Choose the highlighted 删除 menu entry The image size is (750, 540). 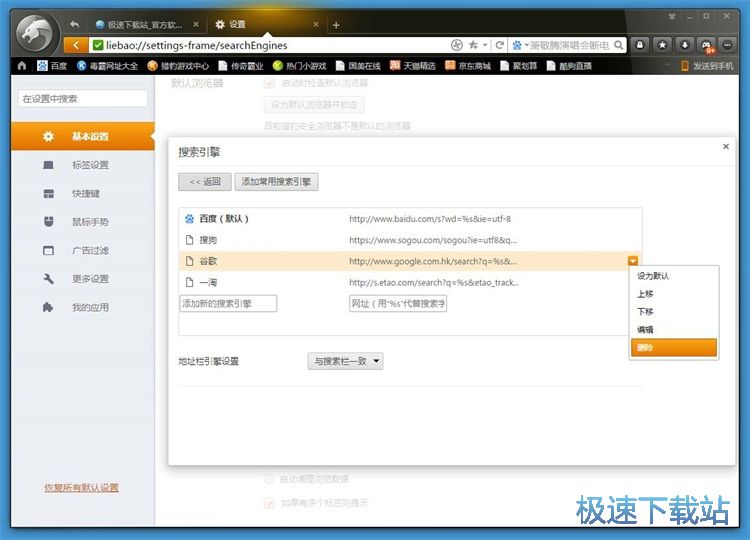673,348
